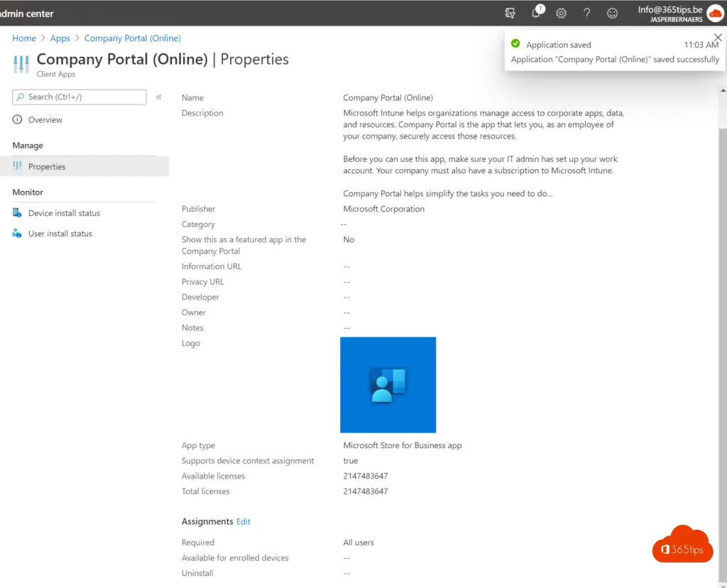727x588 pixels.
Task: Click the Client Apps subtitle
Action: 55,74
